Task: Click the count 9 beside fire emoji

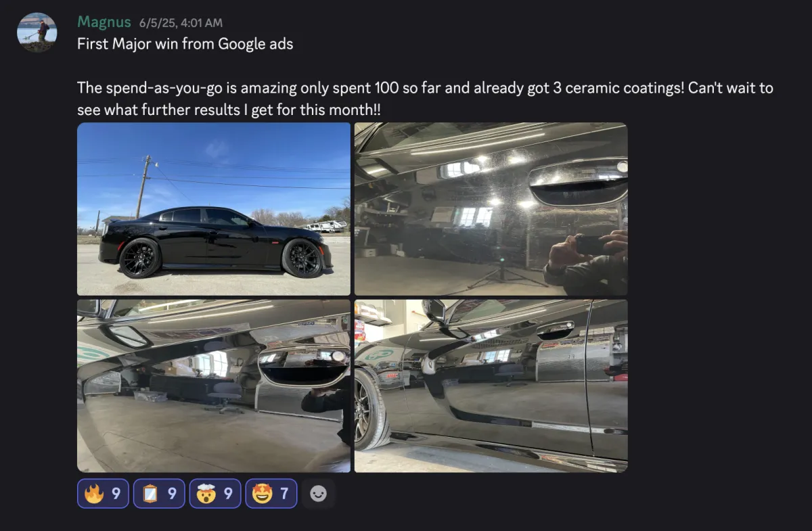Action: 116,494
